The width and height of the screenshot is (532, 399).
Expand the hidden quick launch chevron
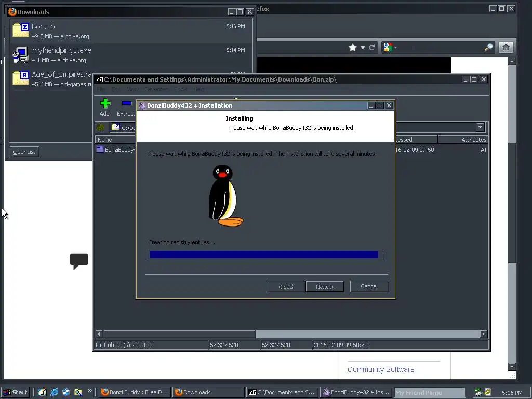point(89,391)
